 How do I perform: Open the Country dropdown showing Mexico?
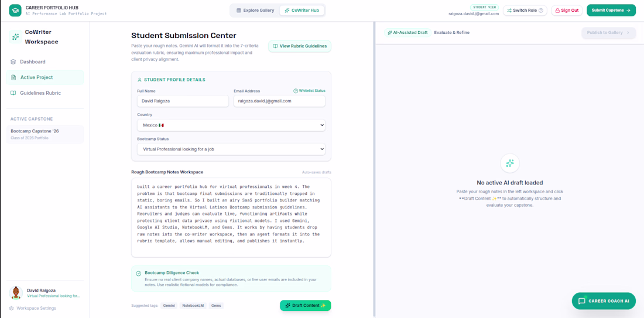[231, 125]
